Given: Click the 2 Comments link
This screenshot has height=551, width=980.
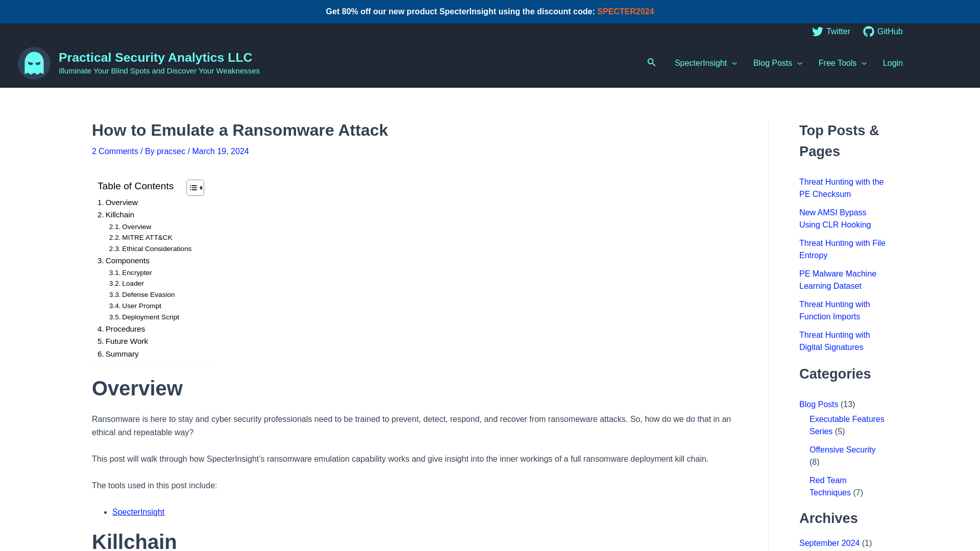Looking at the screenshot, I should point(114,152).
